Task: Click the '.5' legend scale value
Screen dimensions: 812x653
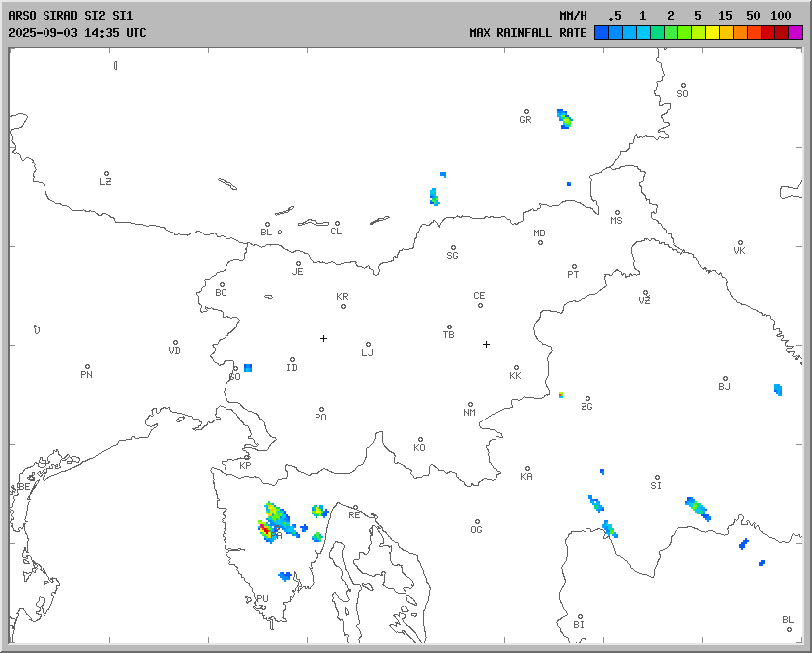Action: tap(615, 16)
